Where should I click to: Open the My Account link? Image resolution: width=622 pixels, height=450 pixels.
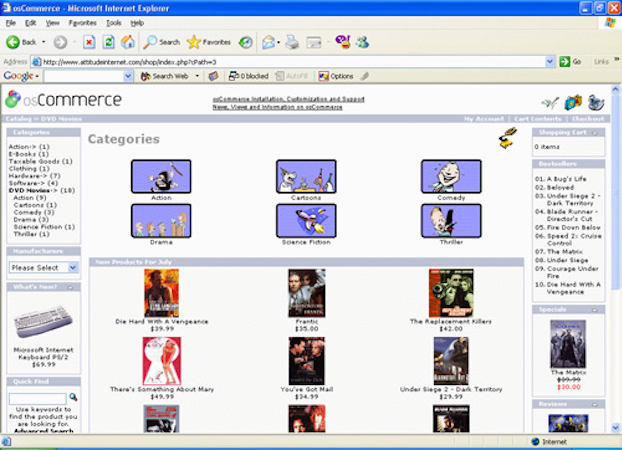click(484, 119)
